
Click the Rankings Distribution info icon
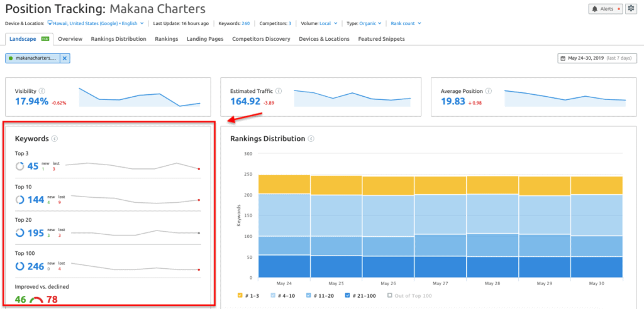coord(311,139)
